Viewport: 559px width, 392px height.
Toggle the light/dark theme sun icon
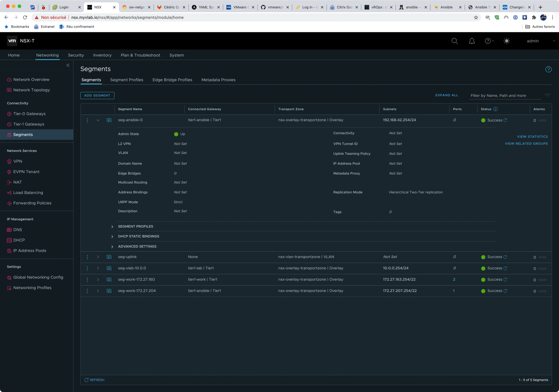[506, 41]
